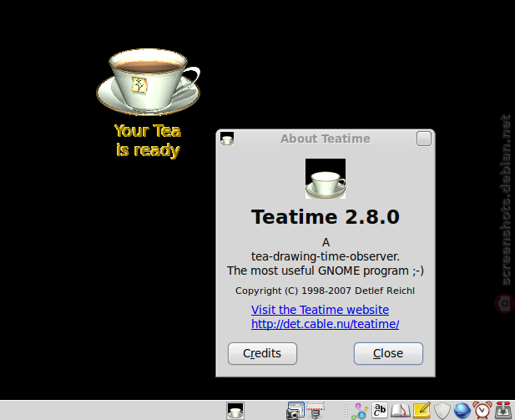Click the titlebar close box of About Teatime
Screen dimensions: 515x420
click(424, 139)
